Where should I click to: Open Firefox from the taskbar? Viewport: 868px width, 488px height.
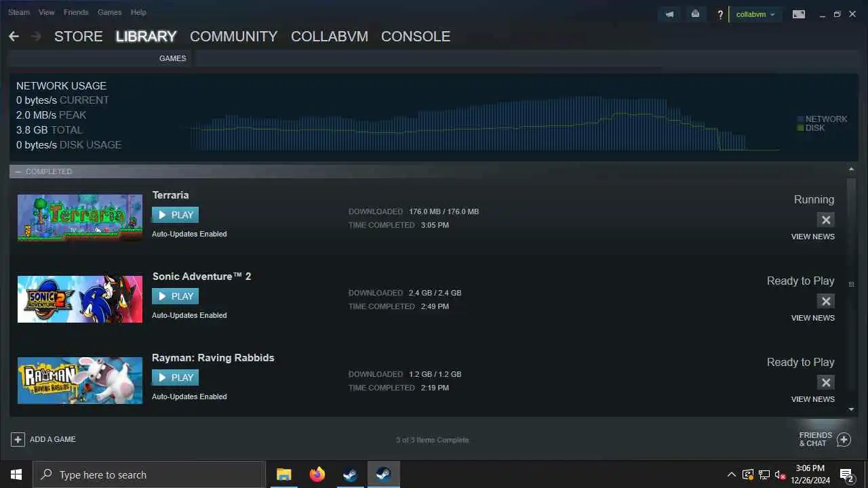click(317, 474)
